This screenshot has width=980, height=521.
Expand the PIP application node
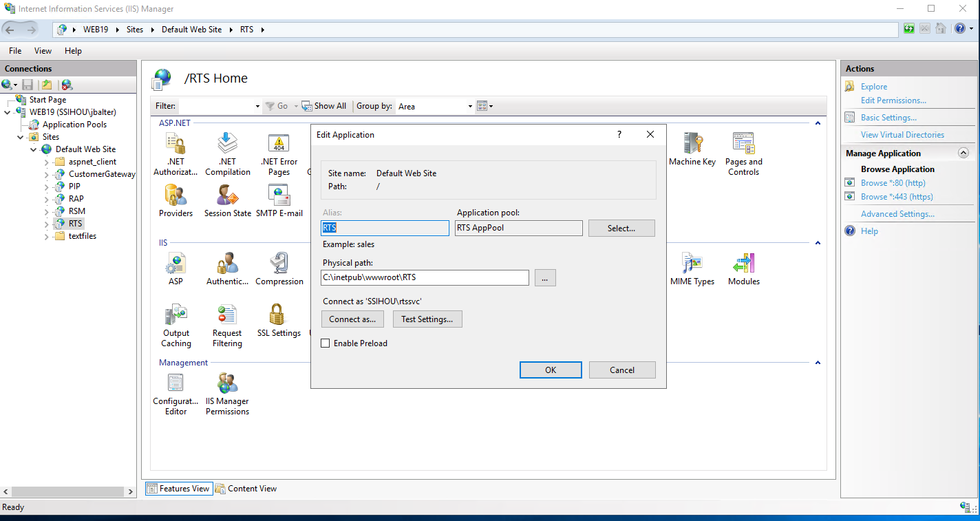tap(47, 187)
